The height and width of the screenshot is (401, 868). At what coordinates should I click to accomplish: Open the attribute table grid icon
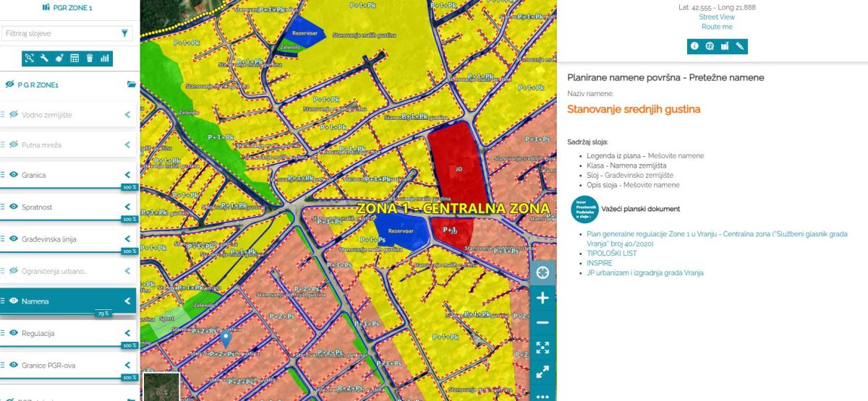click(75, 59)
